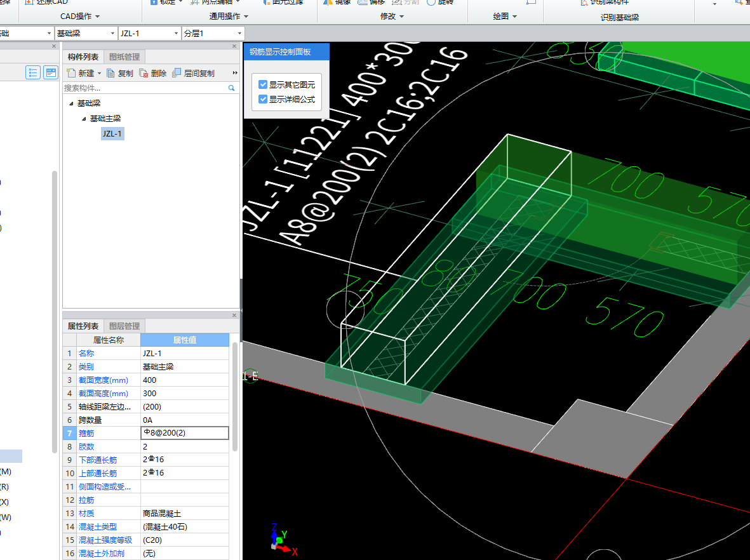
Task: Click the 截面高度(mm) property link
Action: [104, 394]
